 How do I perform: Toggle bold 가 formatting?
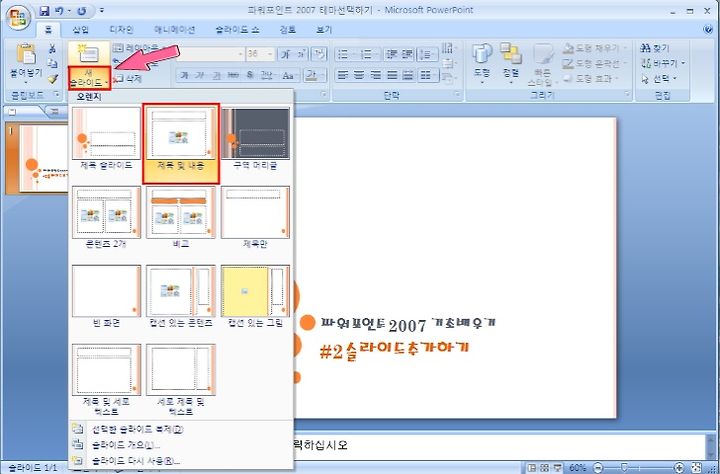click(184, 75)
